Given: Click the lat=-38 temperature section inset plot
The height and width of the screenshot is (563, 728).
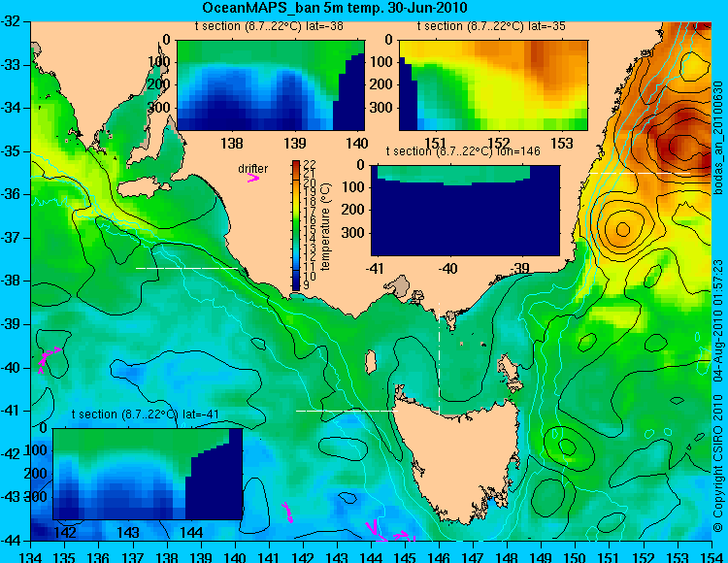Looking at the screenshot, I should coord(271,85).
